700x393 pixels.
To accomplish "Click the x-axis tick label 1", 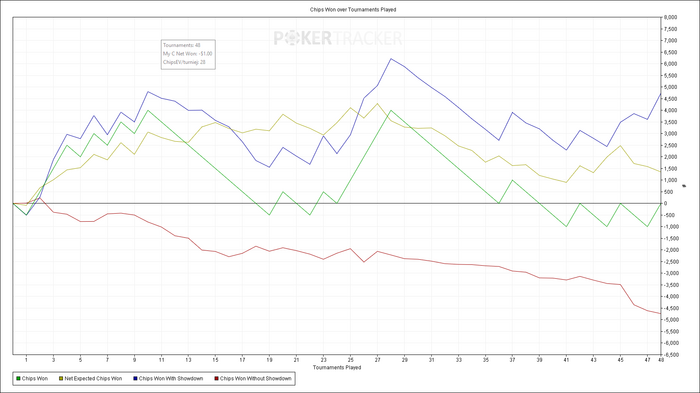I will click(26, 360).
